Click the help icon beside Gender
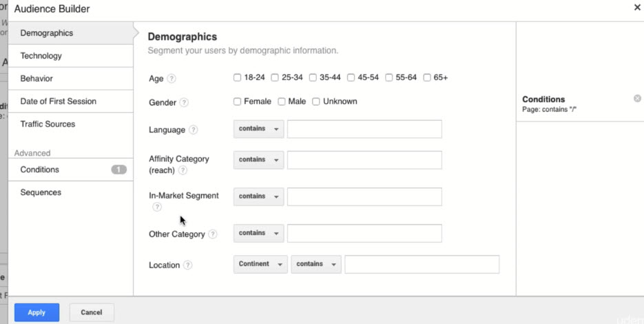 [x=184, y=103]
